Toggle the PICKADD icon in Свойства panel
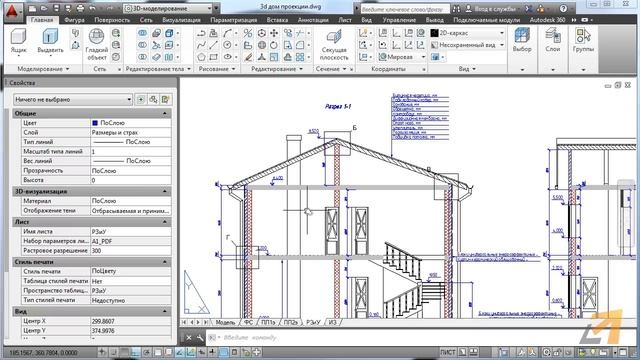The width and height of the screenshot is (640, 360). (140, 99)
